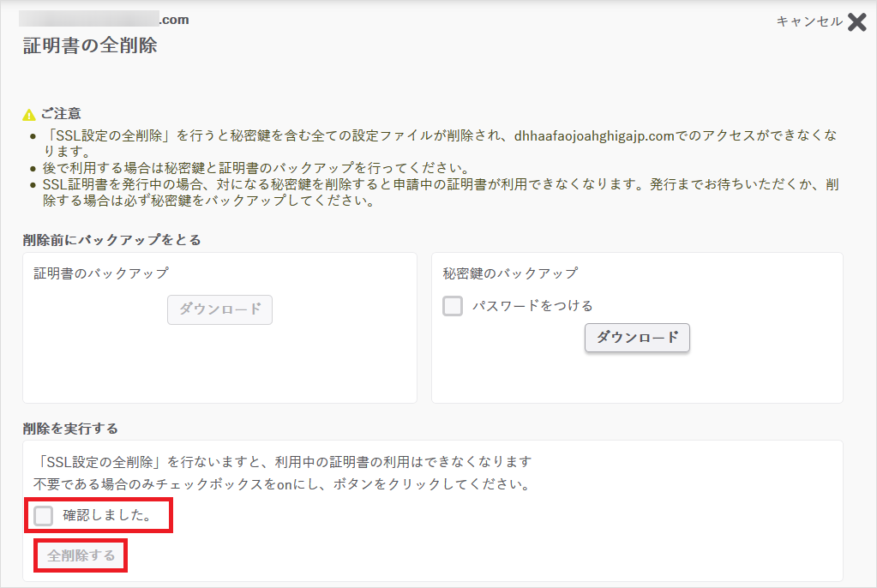Click the 証明書のバックアップ panel title
The image size is (877, 588).
tap(101, 273)
